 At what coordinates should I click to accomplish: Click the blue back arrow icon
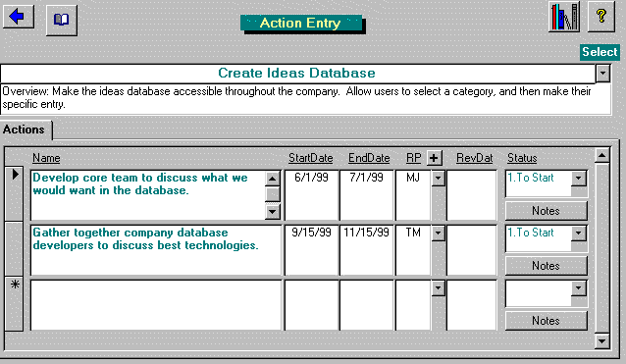tap(18, 17)
